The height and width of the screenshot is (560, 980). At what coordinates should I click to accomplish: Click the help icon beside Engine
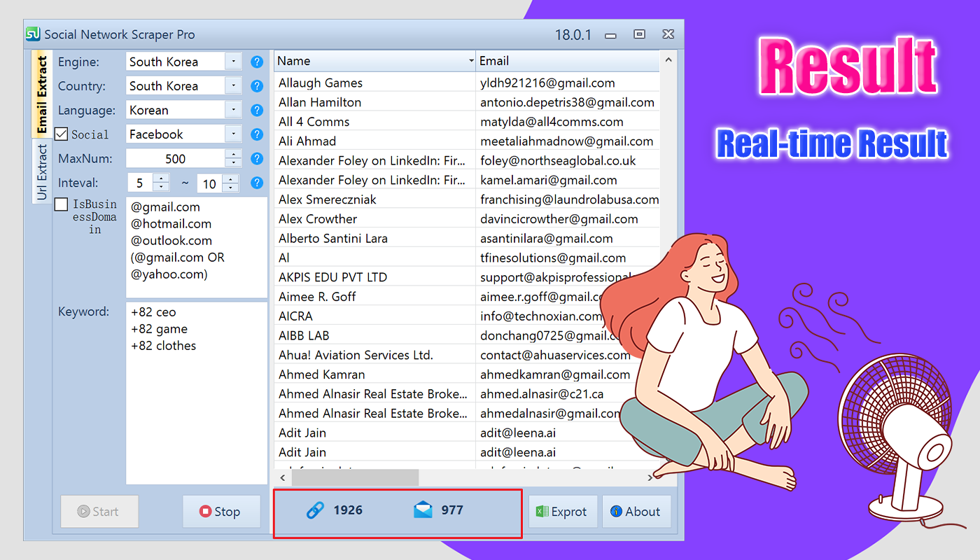pyautogui.click(x=257, y=62)
